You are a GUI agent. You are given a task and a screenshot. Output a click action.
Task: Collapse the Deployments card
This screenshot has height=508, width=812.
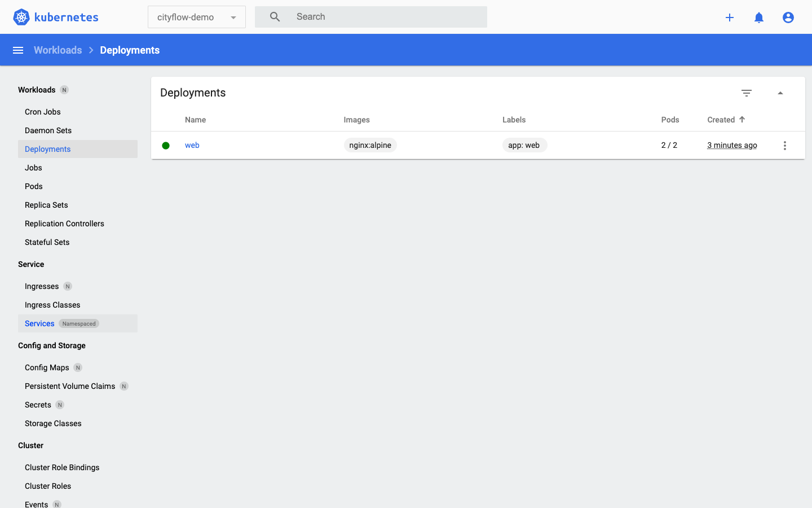780,93
